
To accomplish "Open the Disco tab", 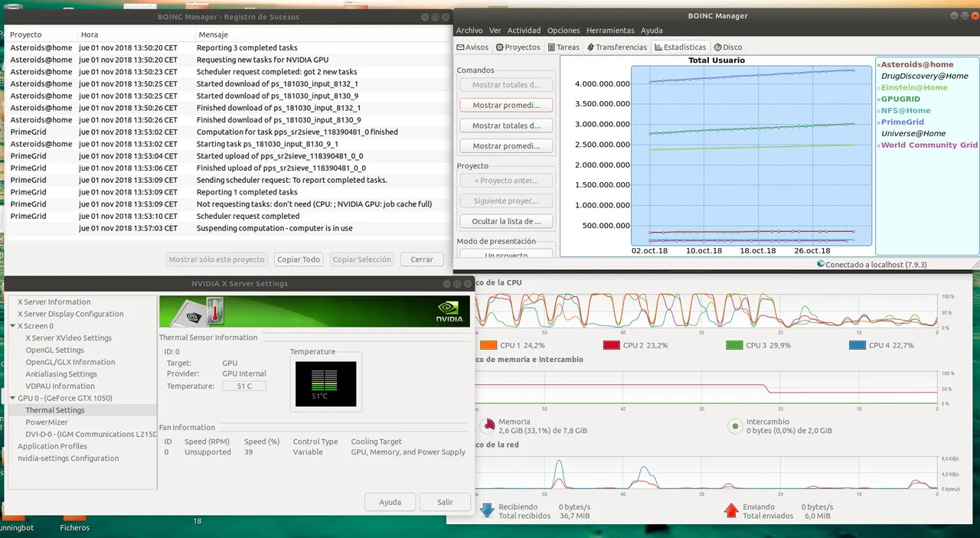I will tap(727, 47).
